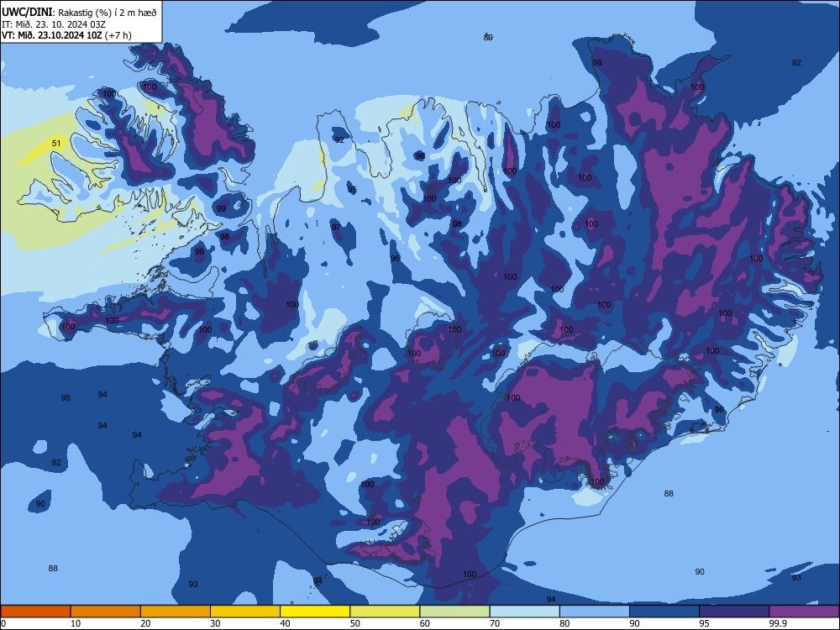Click the '99.9' label on the legend scale
Screen dimensions: 840x630
[777, 623]
